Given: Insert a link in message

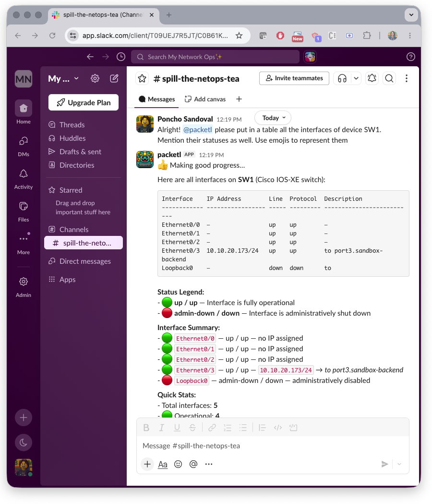Looking at the screenshot, I should coord(212,428).
